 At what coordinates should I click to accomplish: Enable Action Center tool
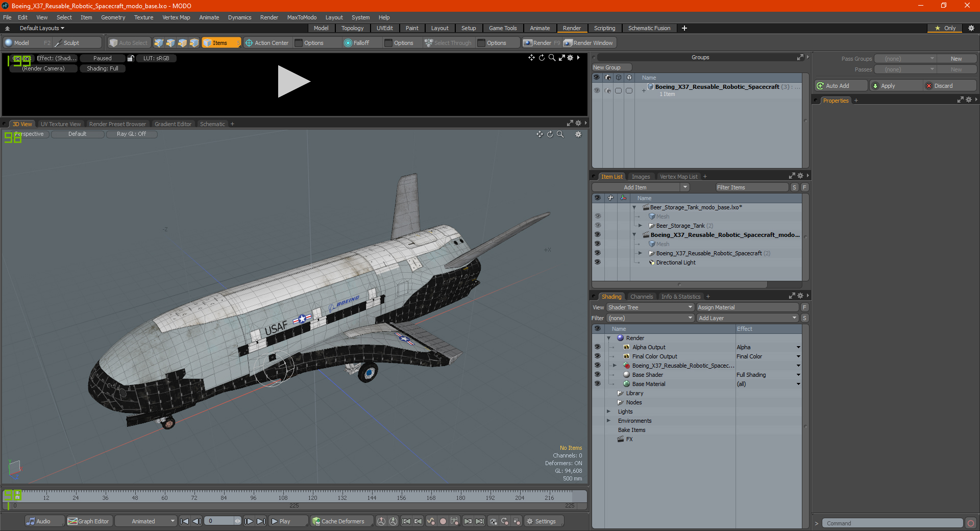267,43
